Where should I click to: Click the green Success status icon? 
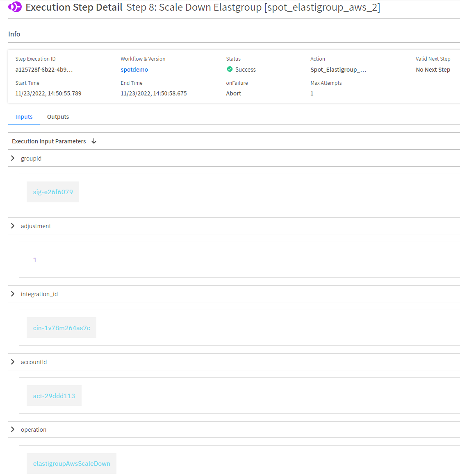(x=230, y=69)
